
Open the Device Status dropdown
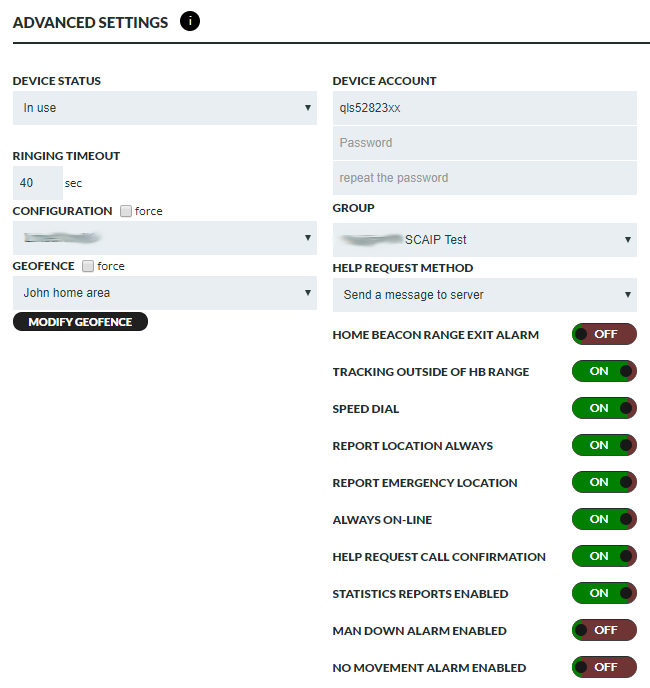[165, 108]
